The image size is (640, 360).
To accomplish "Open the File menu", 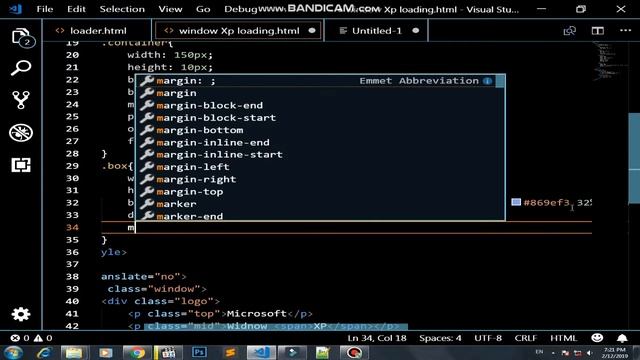I will [x=44, y=9].
